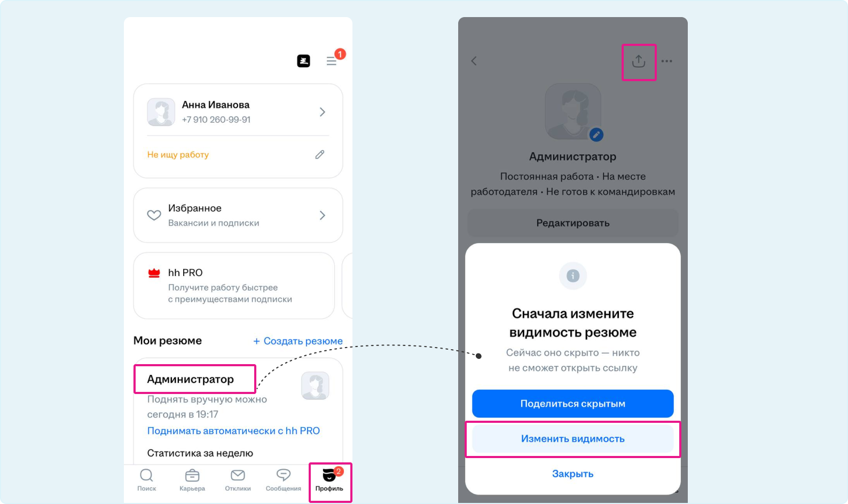The height and width of the screenshot is (504, 848).
Task: Edit job search status pencil icon
Action: tap(320, 154)
